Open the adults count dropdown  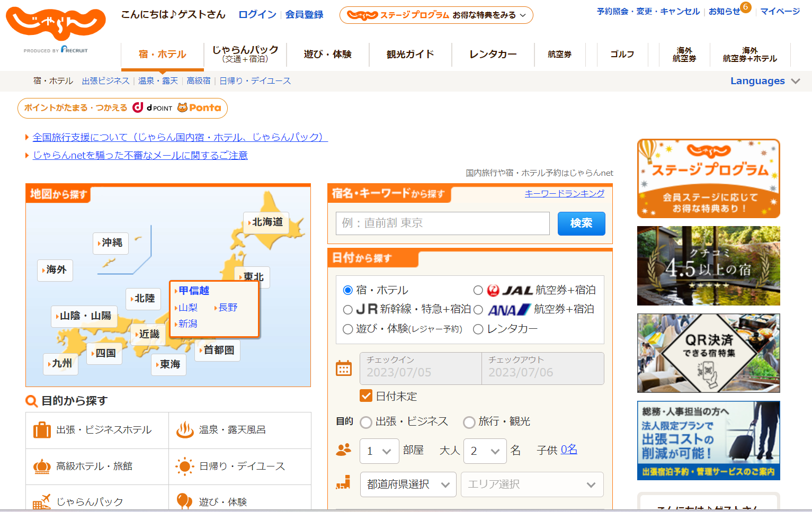click(485, 451)
